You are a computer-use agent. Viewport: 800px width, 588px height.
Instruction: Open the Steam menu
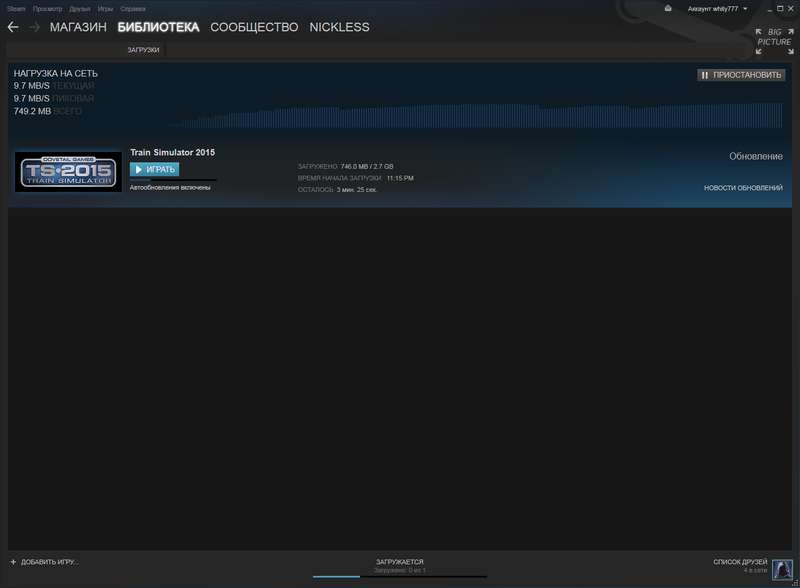point(16,8)
